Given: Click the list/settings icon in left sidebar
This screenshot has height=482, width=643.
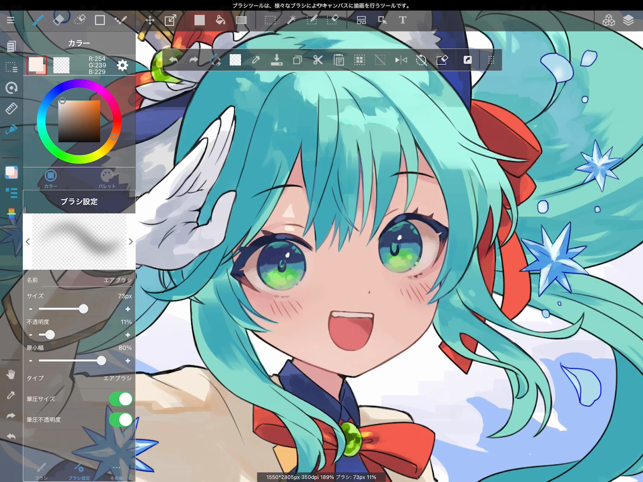Looking at the screenshot, I should [x=11, y=192].
